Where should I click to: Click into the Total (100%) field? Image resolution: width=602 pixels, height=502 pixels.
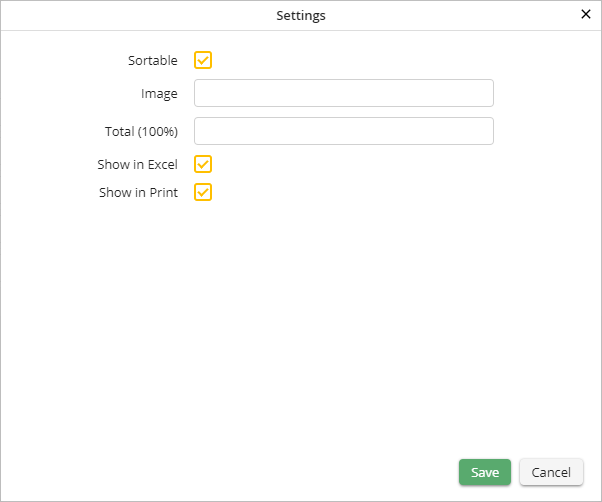[x=344, y=131]
